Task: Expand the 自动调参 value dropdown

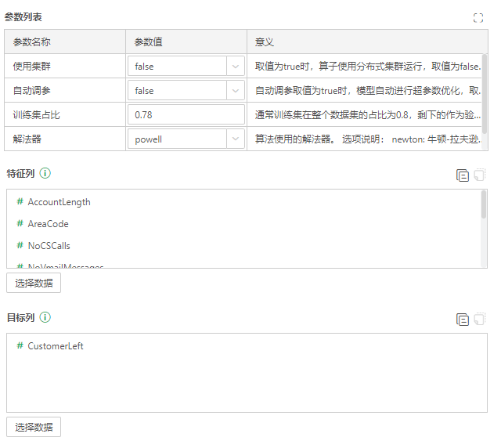Action: pyautogui.click(x=236, y=91)
